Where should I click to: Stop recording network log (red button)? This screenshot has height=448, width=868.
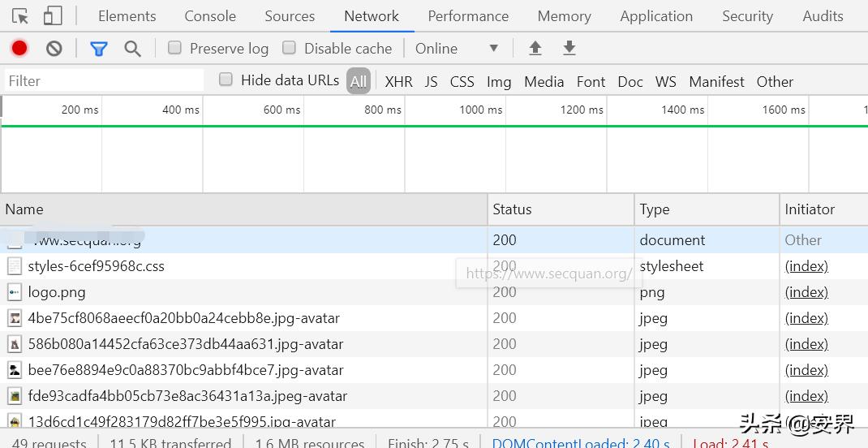pos(19,49)
